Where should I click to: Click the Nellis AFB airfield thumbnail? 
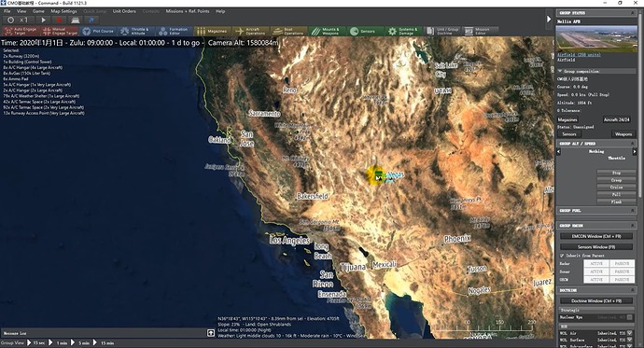(596, 38)
